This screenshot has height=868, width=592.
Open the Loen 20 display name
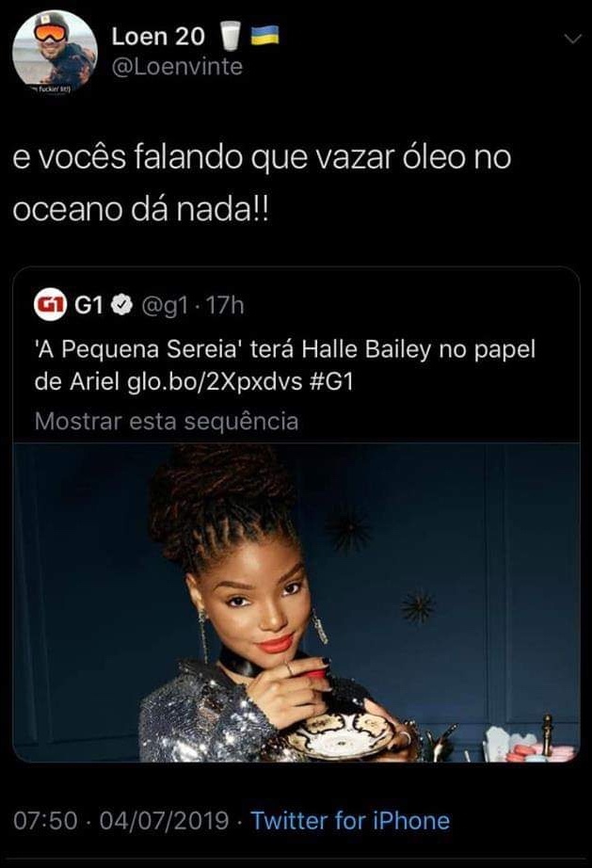pos(158,37)
